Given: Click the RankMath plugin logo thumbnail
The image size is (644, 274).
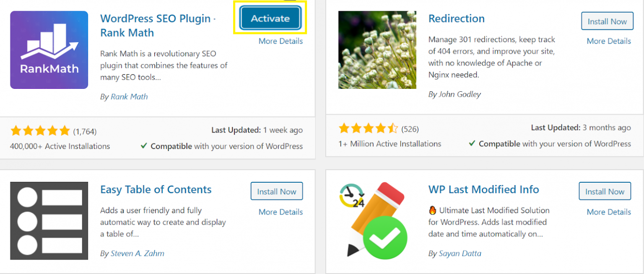Looking at the screenshot, I should pos(49,50).
